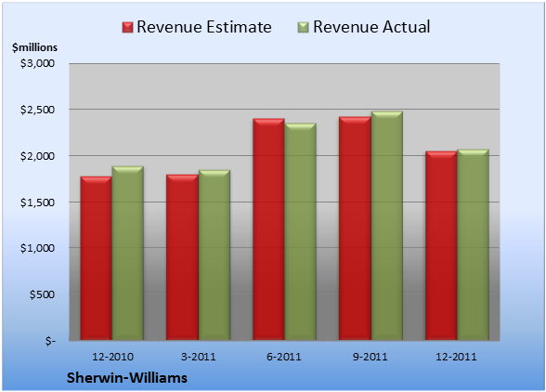546x392 pixels.
Task: Click the $- axis label
Action: point(50,341)
